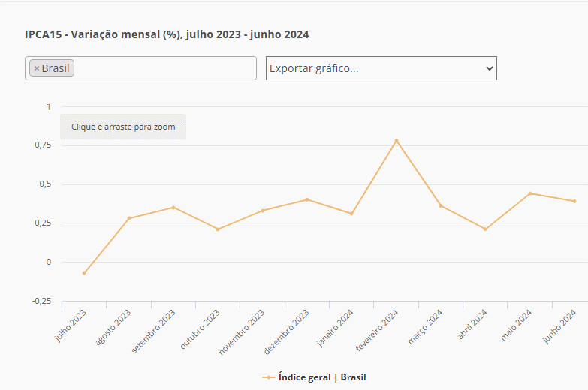588x390 pixels.
Task: Click the chart title IPCA15 - Variação mensal
Action: click(x=167, y=34)
